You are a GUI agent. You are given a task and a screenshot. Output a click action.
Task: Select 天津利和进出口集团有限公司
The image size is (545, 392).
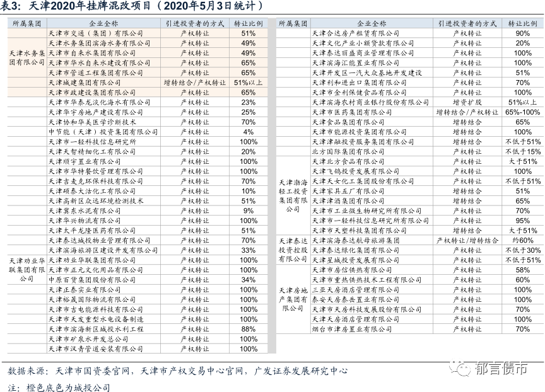pyautogui.click(x=359, y=83)
